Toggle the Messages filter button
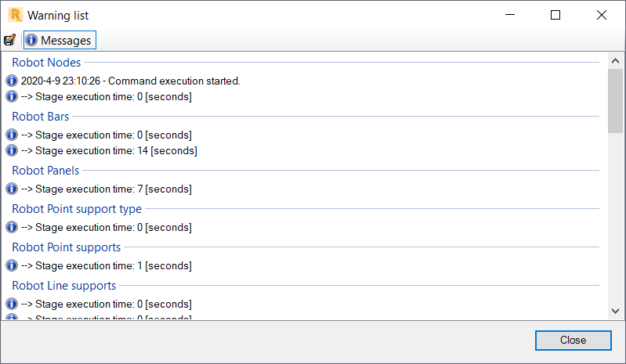626x364 pixels. [x=60, y=40]
